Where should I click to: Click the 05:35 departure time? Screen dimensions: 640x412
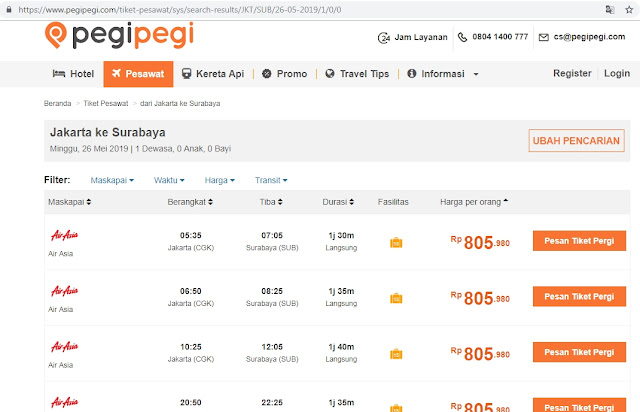coord(191,236)
